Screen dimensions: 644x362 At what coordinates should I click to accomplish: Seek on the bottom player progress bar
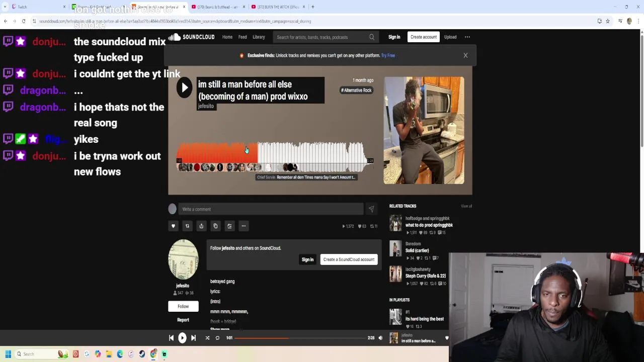301,338
